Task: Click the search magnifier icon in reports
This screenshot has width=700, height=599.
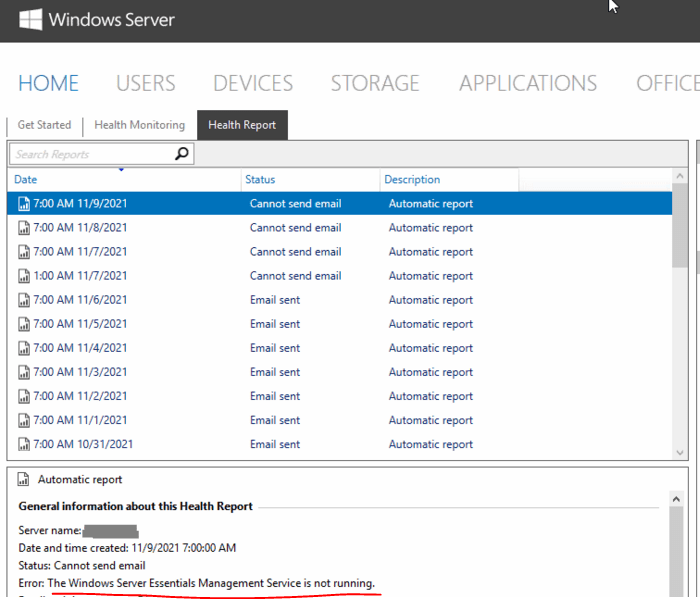Action: (182, 154)
